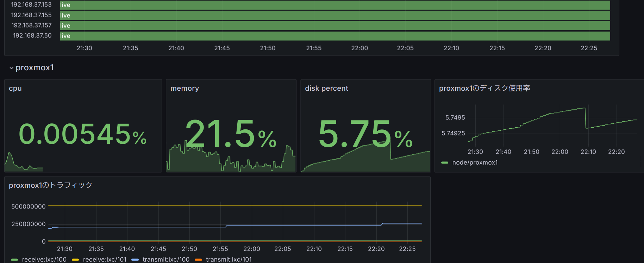Image resolution: width=644 pixels, height=263 pixels.
Task: Click the 5.74925 y-axis label
Action: 453,133
